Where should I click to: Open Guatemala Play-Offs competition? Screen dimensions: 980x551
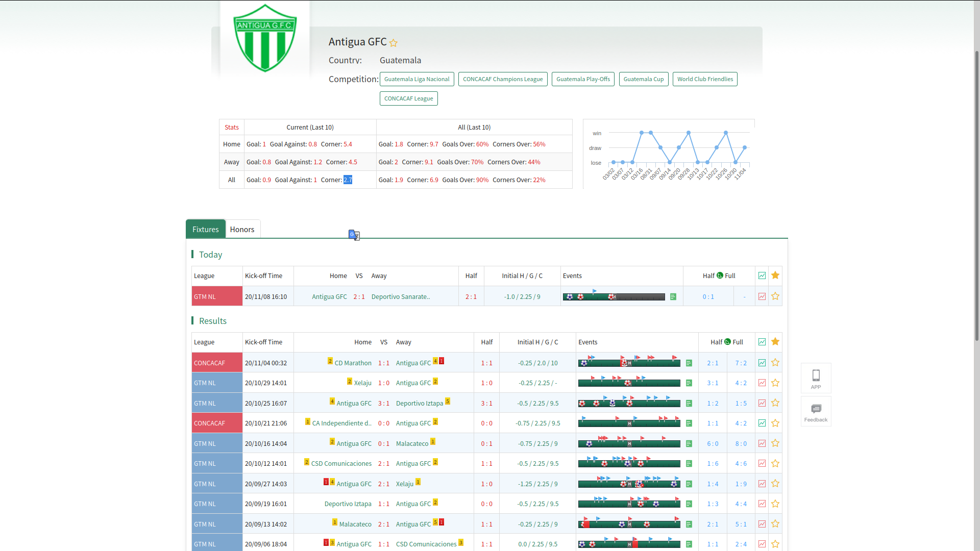pos(583,79)
